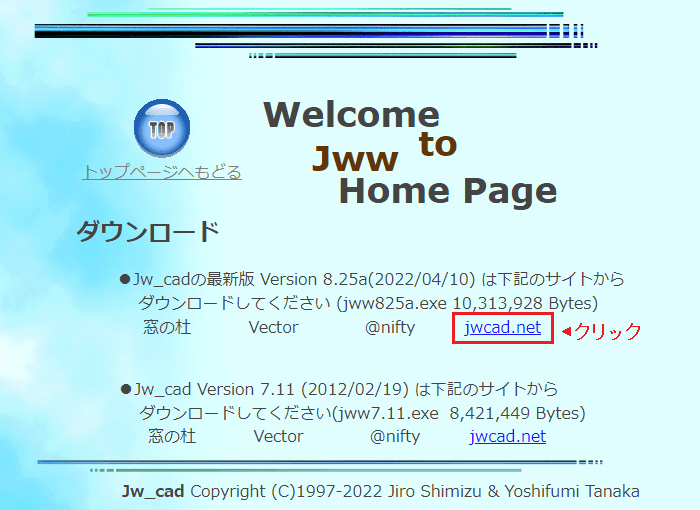Image resolution: width=700 pixels, height=510 pixels.
Task: Click the Version 7.11 (2012/02/19) line
Action: 339,389
